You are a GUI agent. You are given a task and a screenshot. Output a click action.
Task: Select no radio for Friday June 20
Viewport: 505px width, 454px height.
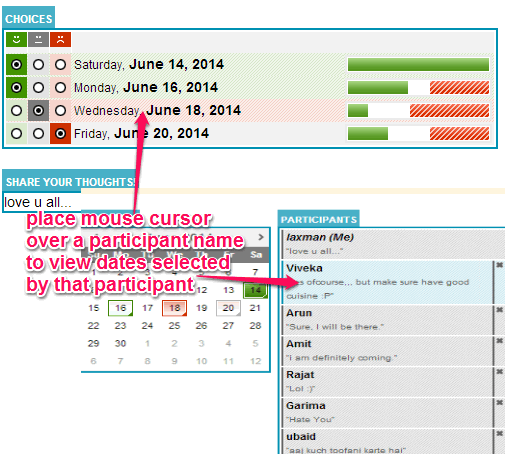(60, 134)
